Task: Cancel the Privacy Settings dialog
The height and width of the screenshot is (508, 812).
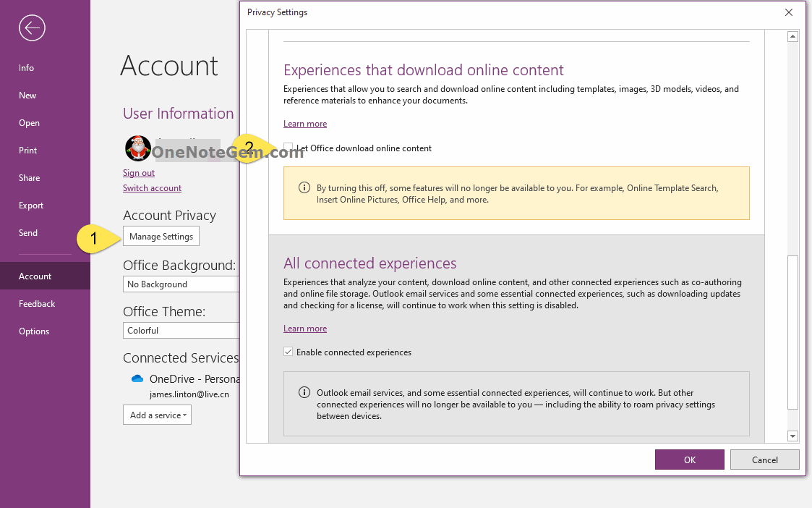Action: coord(765,460)
